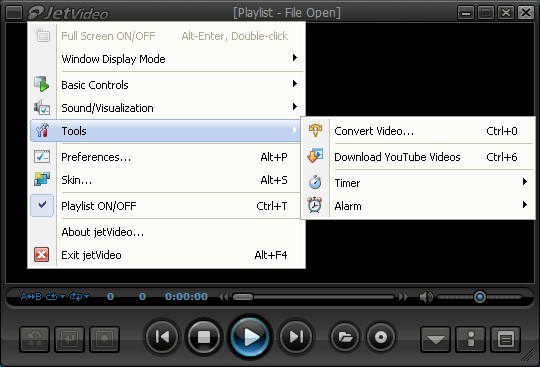This screenshot has height=367, width=540.
Task: Click the repeat mode dropdown arrow
Action: (x=62, y=296)
